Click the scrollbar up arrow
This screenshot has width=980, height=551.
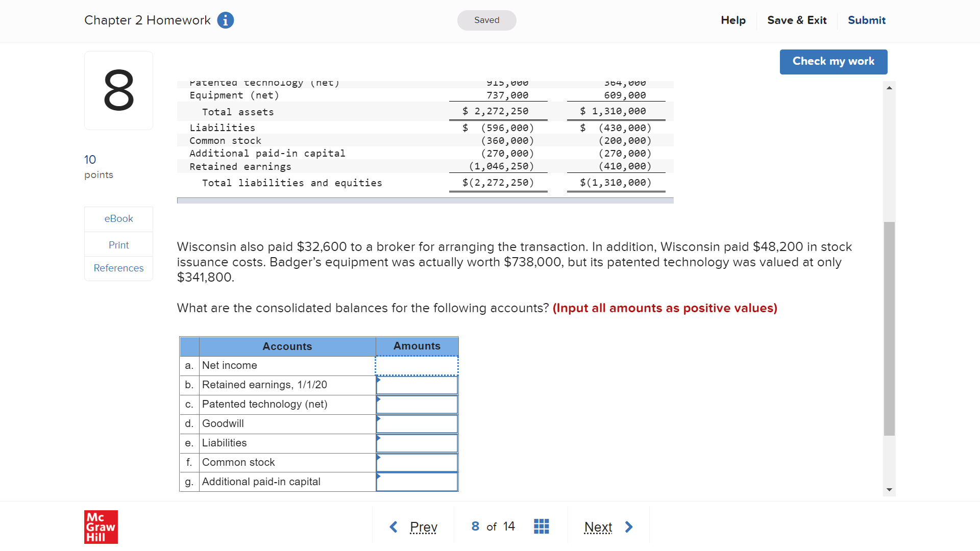pyautogui.click(x=890, y=87)
